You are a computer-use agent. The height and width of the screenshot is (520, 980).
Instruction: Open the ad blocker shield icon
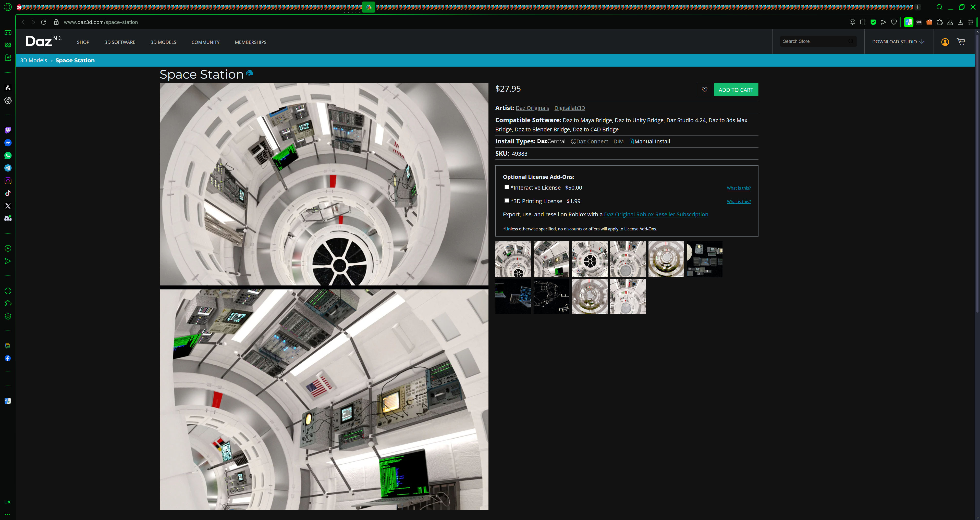(873, 22)
